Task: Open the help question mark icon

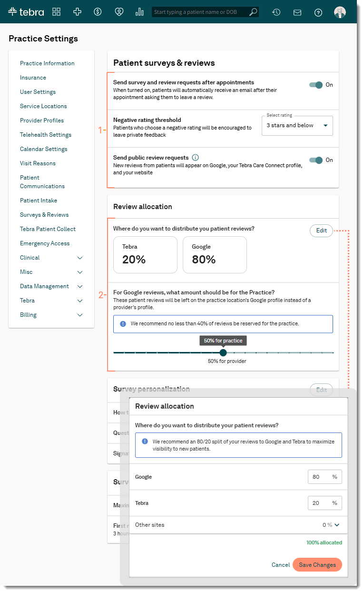Action: tap(318, 12)
